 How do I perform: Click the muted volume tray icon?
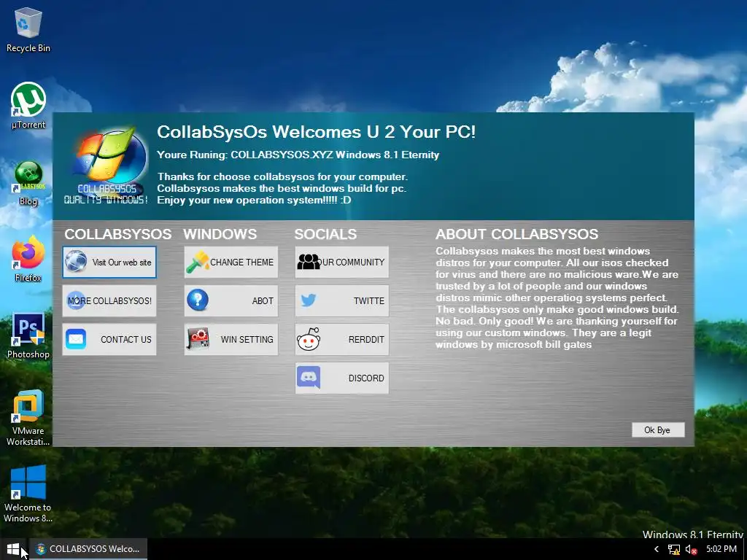[691, 550]
